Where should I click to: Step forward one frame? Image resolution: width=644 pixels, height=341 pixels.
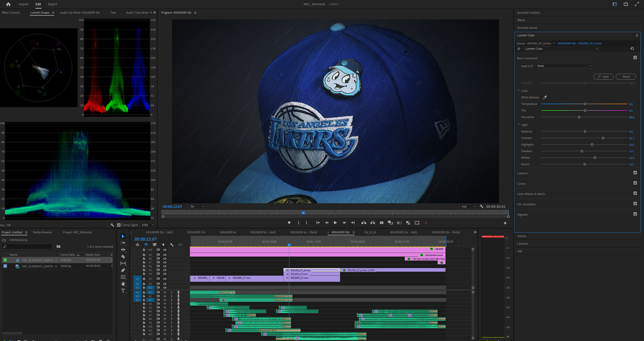click(344, 223)
